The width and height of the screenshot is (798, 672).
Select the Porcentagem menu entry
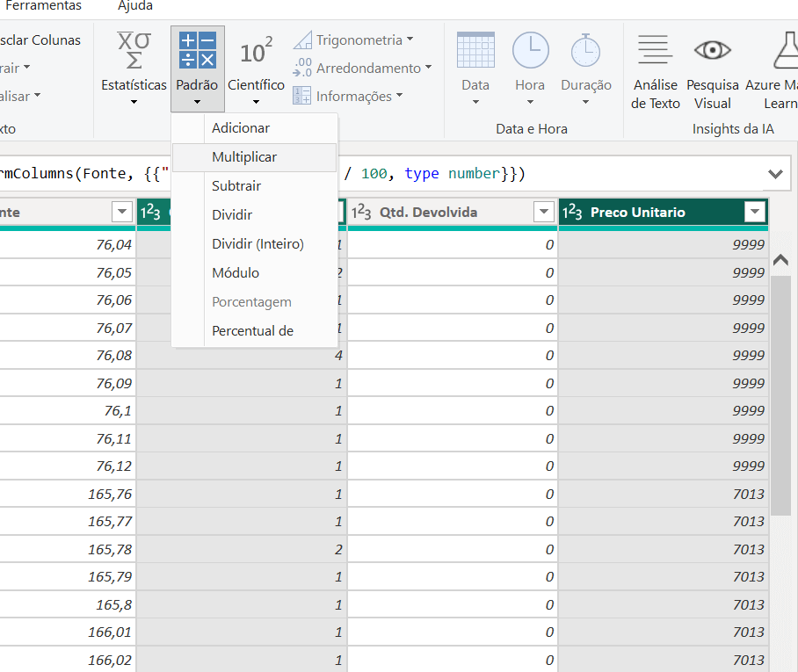pyautogui.click(x=255, y=302)
